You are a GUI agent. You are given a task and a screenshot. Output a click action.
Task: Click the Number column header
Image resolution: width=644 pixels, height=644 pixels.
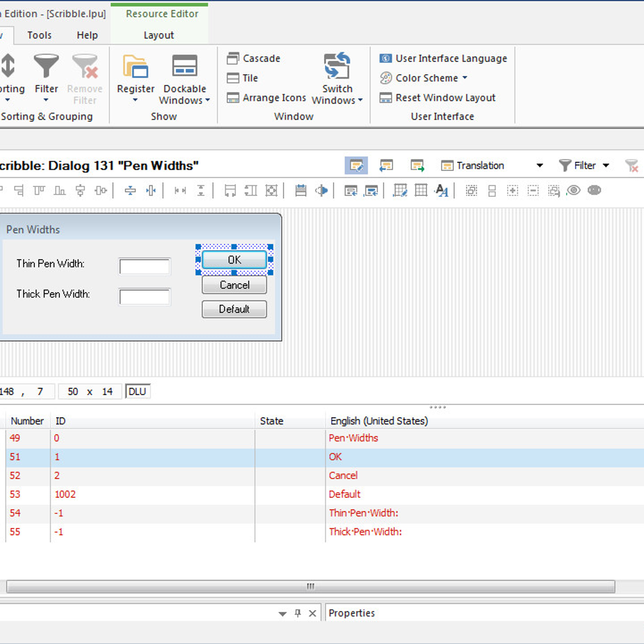coord(27,421)
